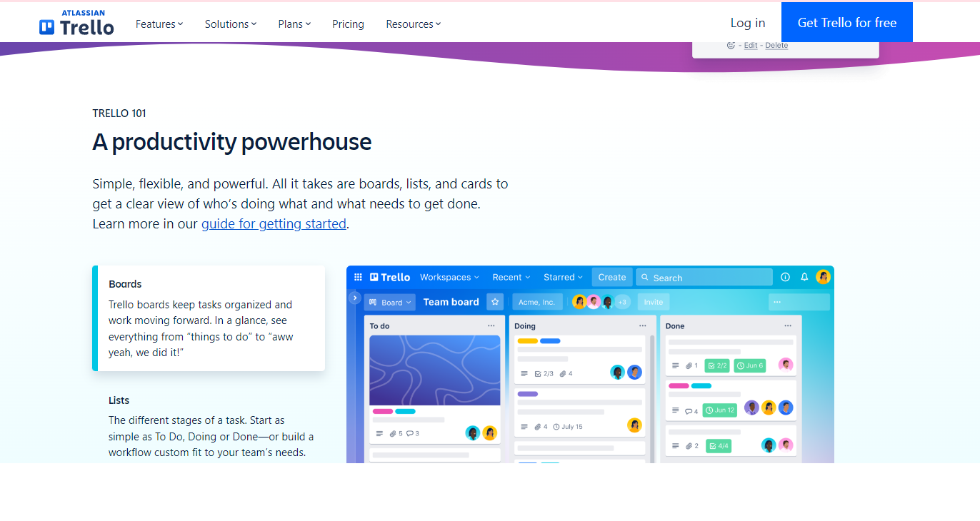Open the notifications bell icon
980x521 pixels.
point(804,277)
